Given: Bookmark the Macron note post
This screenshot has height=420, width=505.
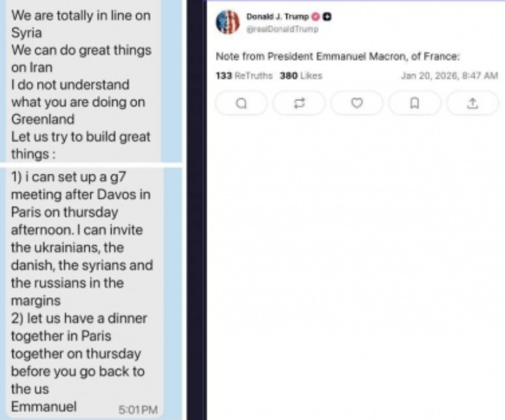Looking at the screenshot, I should click(415, 103).
